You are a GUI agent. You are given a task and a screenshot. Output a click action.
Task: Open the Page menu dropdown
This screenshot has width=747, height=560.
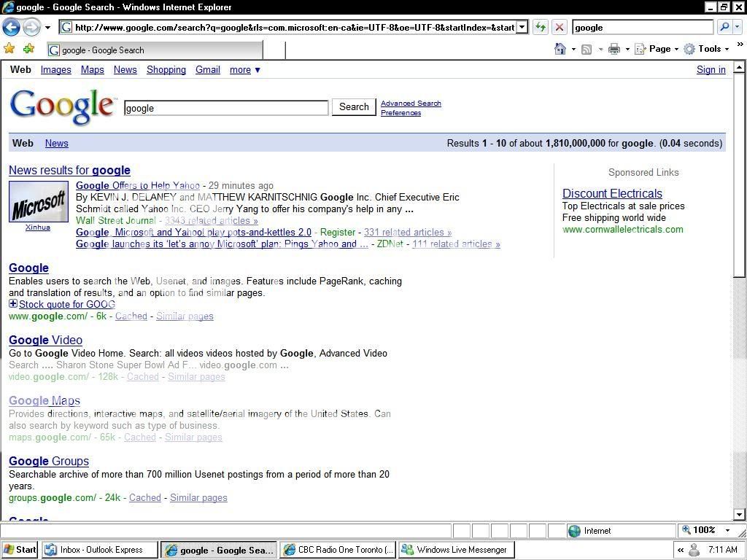click(x=657, y=49)
